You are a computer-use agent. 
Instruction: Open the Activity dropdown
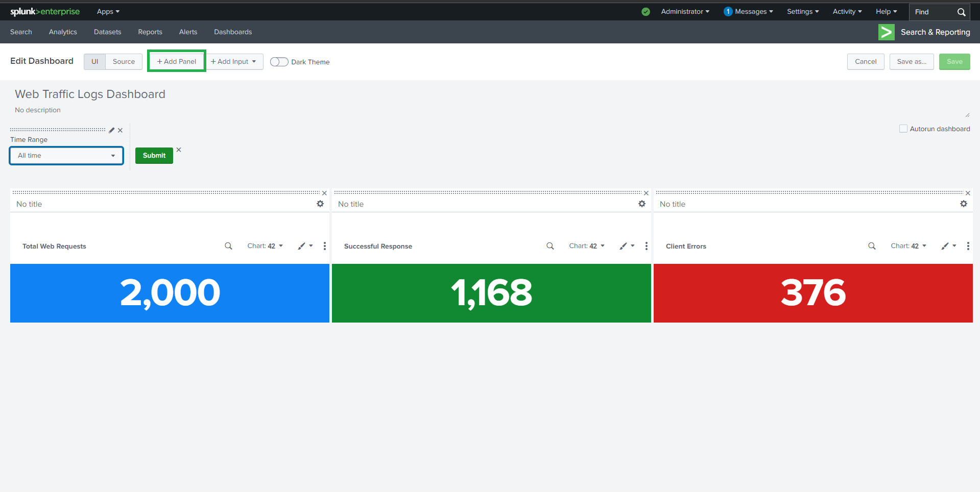(x=847, y=11)
